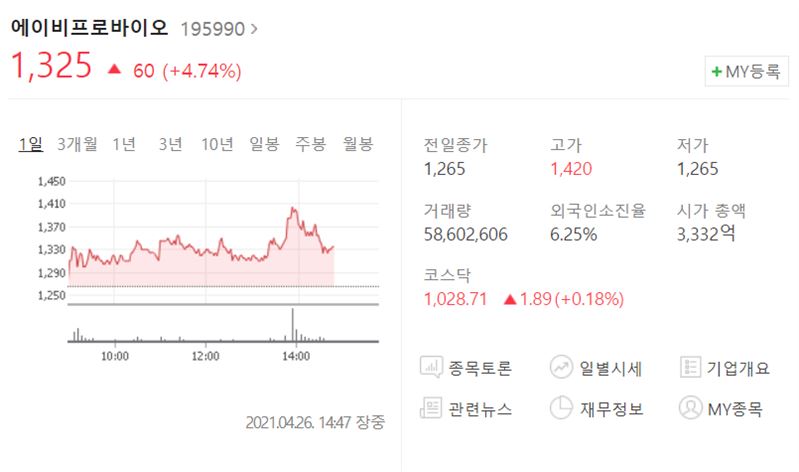The height and width of the screenshot is (472, 799).
Task: Select the 1일 chart tab
Action: click(30, 144)
